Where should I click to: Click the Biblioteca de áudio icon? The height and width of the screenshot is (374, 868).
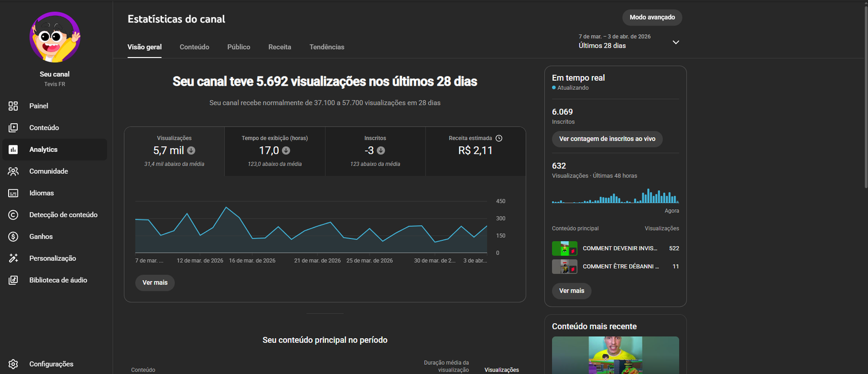point(14,280)
